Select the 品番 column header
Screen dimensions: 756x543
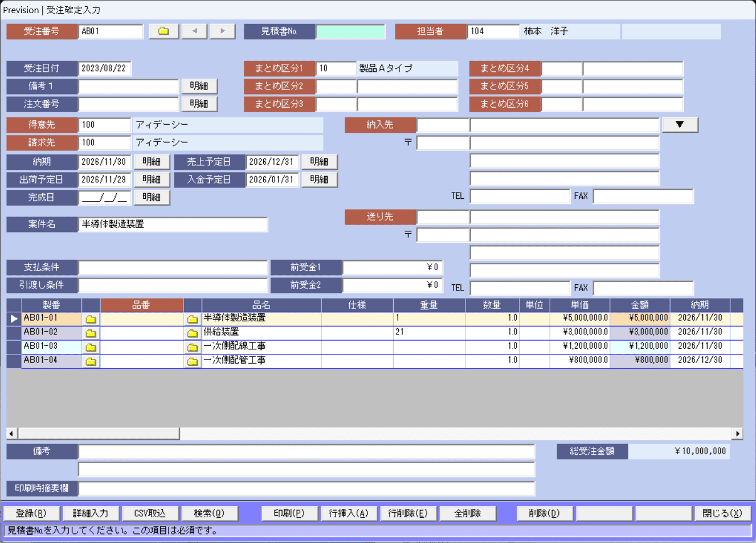pos(141,305)
